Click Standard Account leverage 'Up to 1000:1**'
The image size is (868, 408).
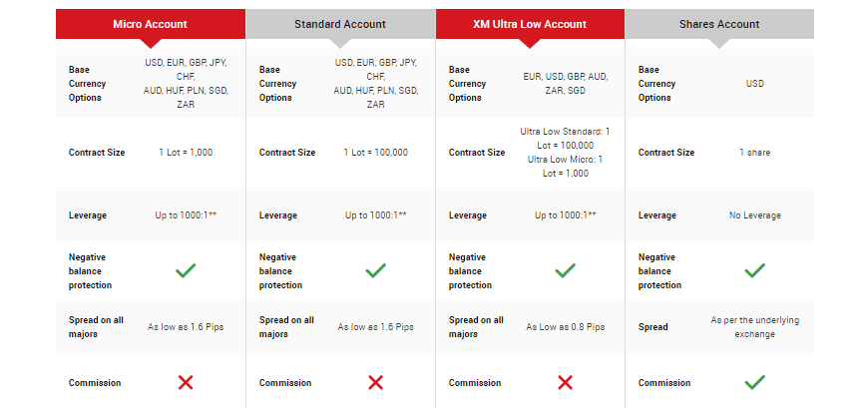point(375,215)
